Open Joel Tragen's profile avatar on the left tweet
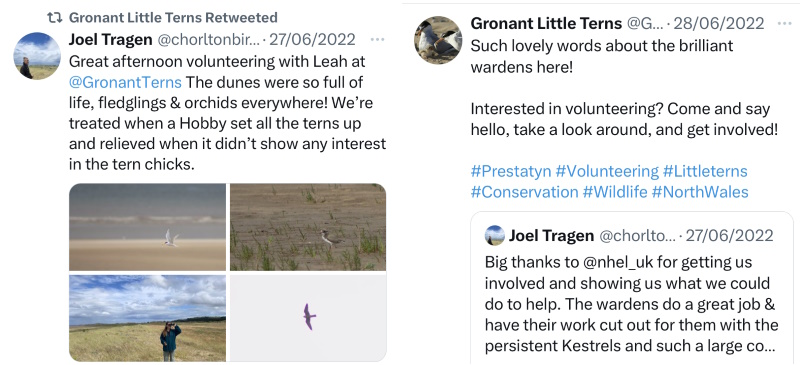This screenshot has height=365, width=800. [37, 56]
